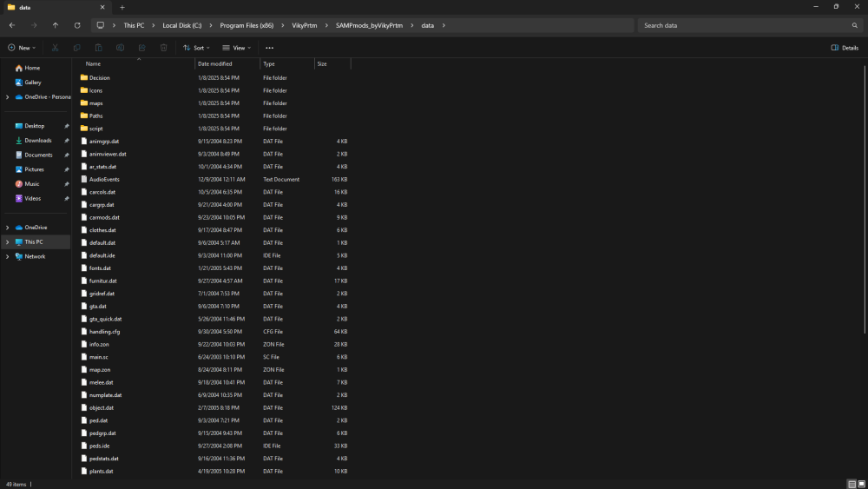Expand the OneDrive - Personal tree node
868x489 pixels.
pyautogui.click(x=7, y=97)
